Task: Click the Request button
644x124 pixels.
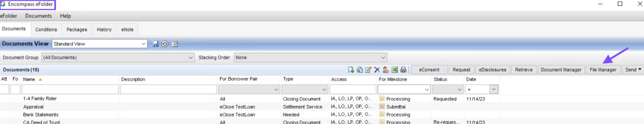Action: (461, 70)
